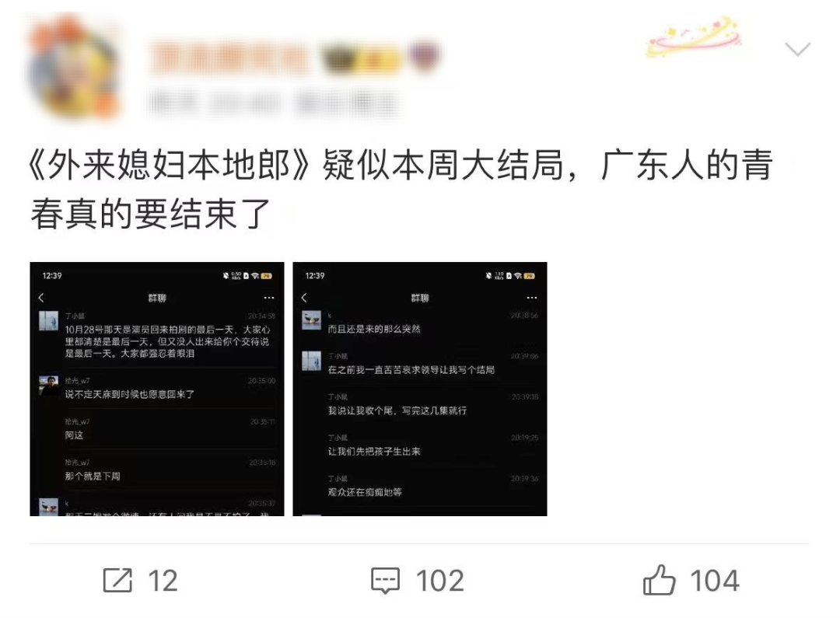Click the 群聊 title in left screenshot

pos(157,298)
